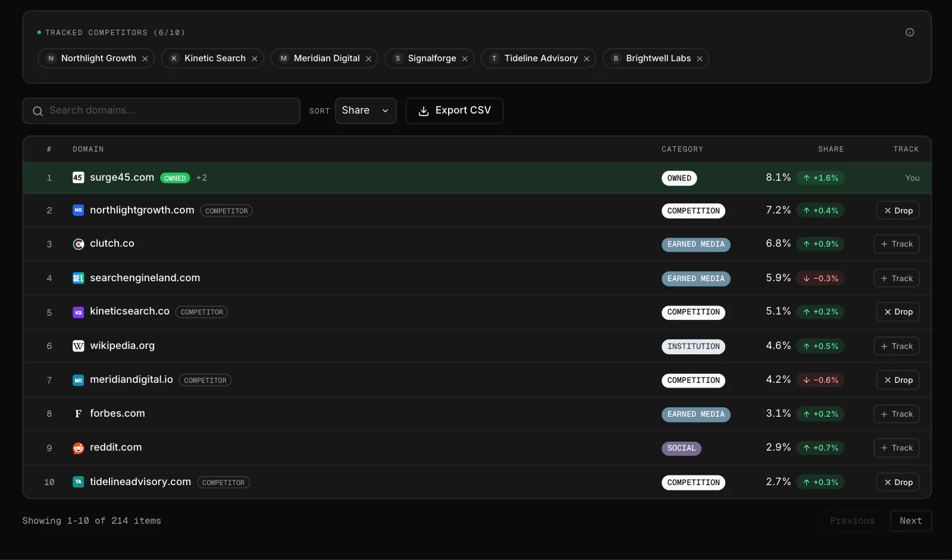Track the clutch.co domain
Image resolution: width=952 pixels, height=560 pixels.
pos(897,244)
